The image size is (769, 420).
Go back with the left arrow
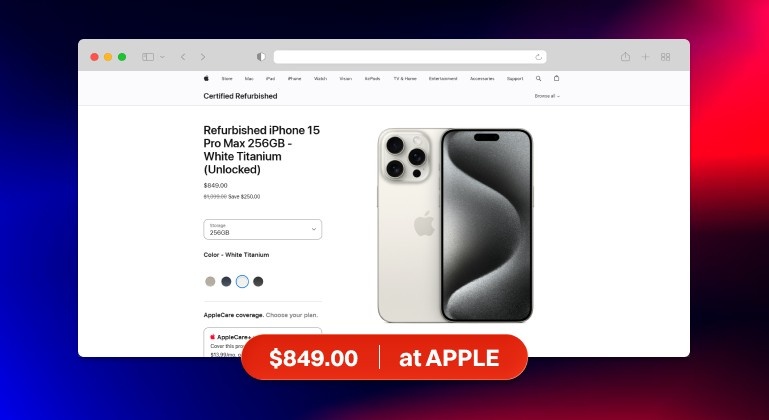click(183, 57)
